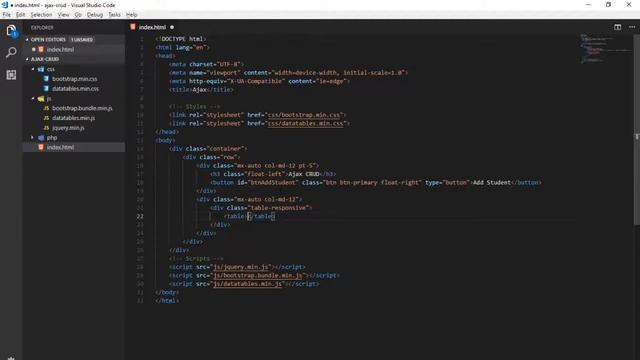Open the Selection menu
The width and height of the screenshot is (640, 360).
[x=41, y=15]
